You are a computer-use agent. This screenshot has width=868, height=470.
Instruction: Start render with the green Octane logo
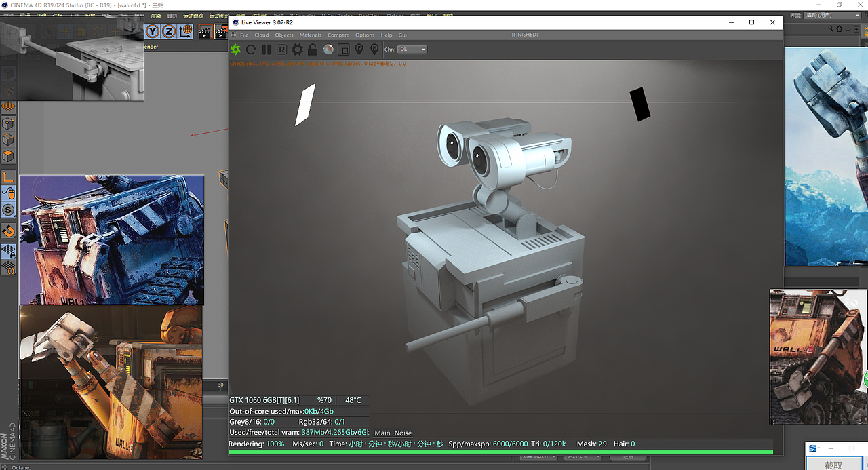click(x=235, y=49)
